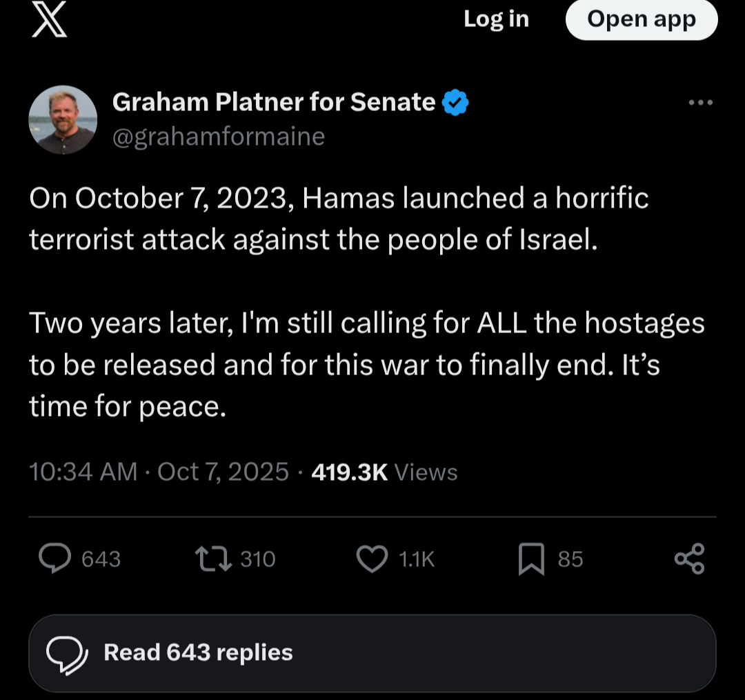Bookmark the post with the bookmark icon
Viewport: 745px width, 700px height.
point(531,558)
